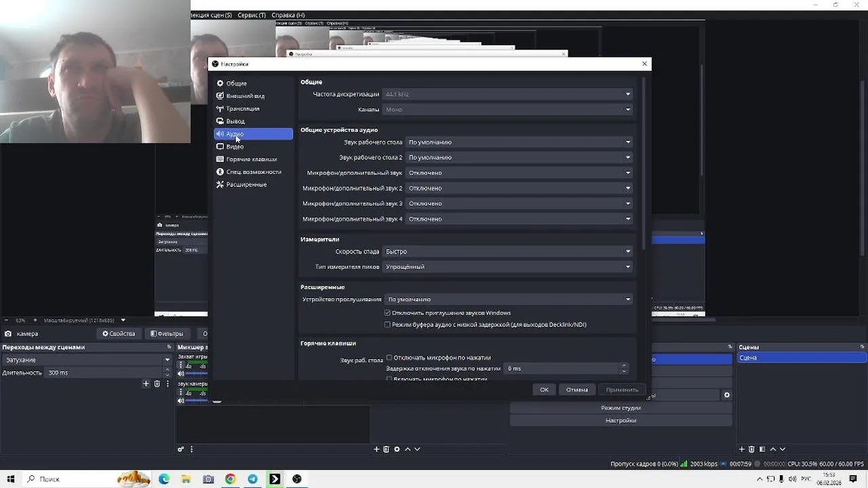This screenshot has height=488, width=868.
Task: Switch to Расширенные settings tab
Action: [253, 184]
